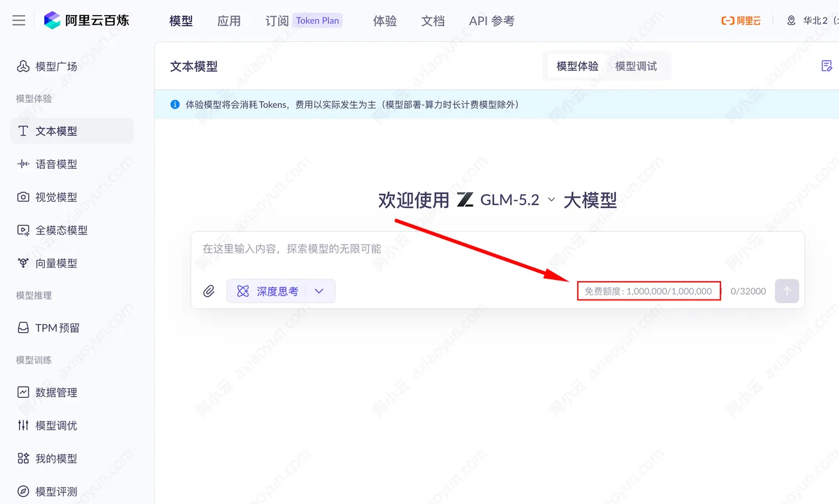Click the 欢迎使用 welcome text

(414, 200)
